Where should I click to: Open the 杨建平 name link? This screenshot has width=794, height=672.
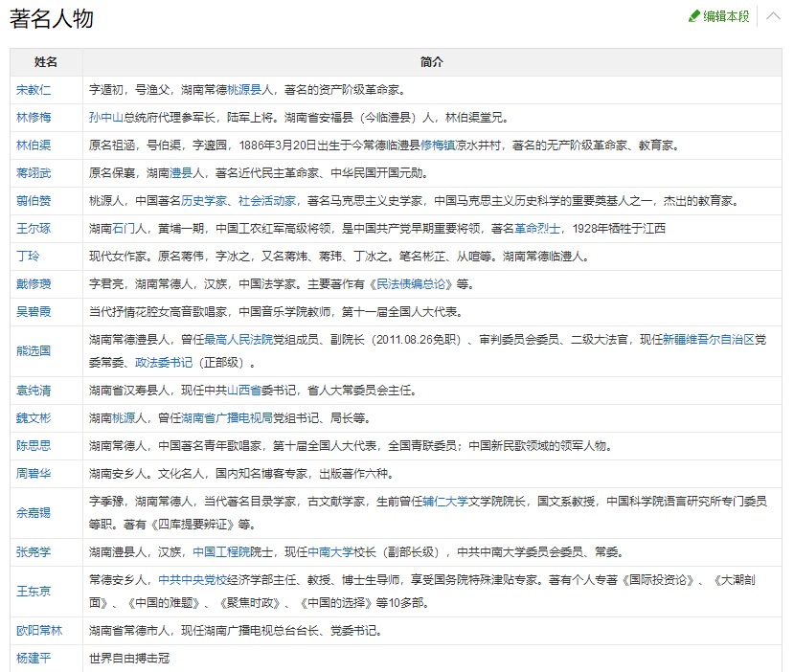pos(34,659)
